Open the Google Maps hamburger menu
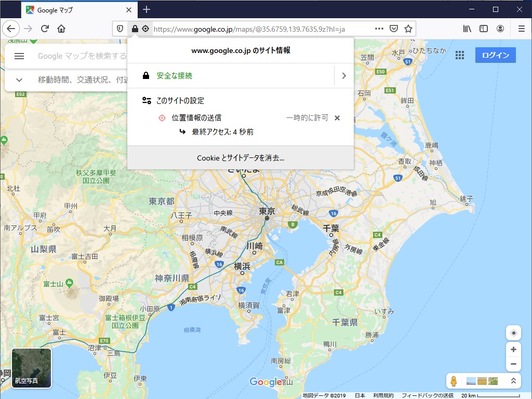This screenshot has height=399, width=532. coord(19,56)
